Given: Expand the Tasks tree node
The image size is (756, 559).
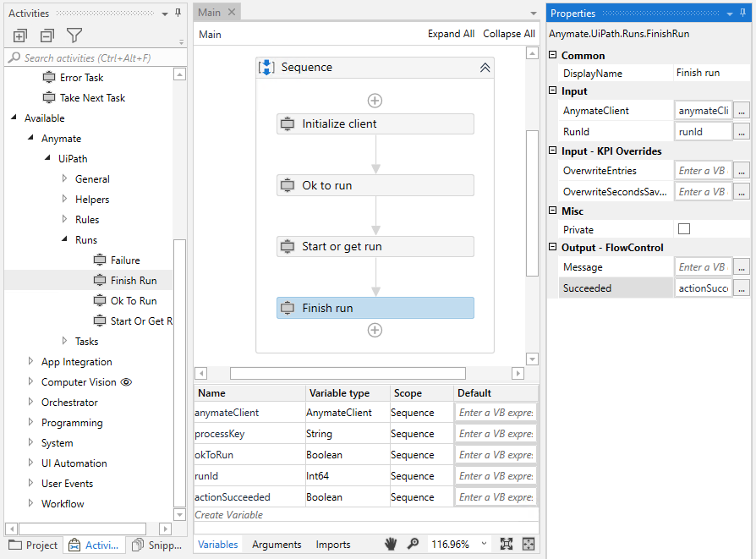Looking at the screenshot, I should pos(64,341).
